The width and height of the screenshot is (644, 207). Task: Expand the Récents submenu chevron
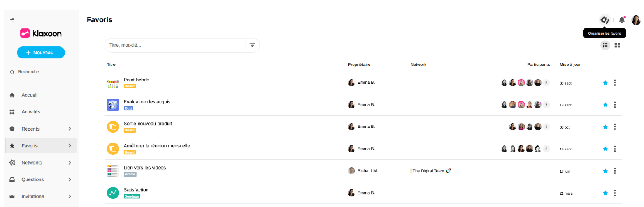[70, 129]
